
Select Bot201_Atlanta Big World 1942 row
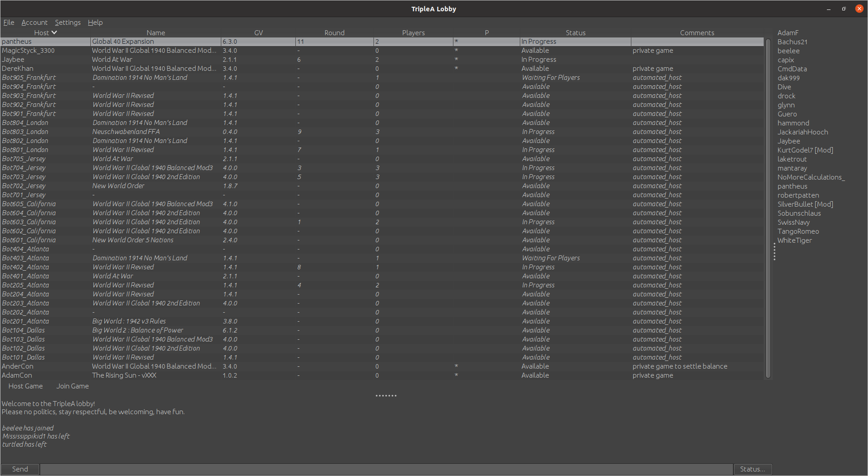382,321
